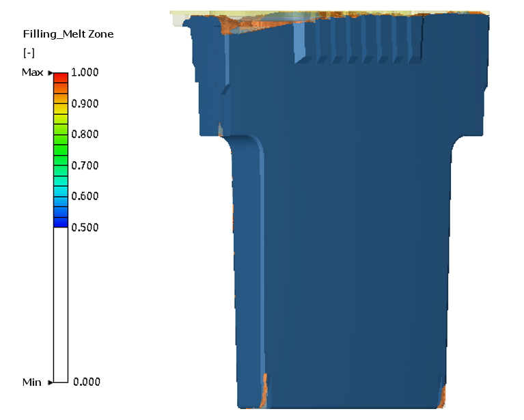Select the 0.500 legend value

[x=85, y=227]
